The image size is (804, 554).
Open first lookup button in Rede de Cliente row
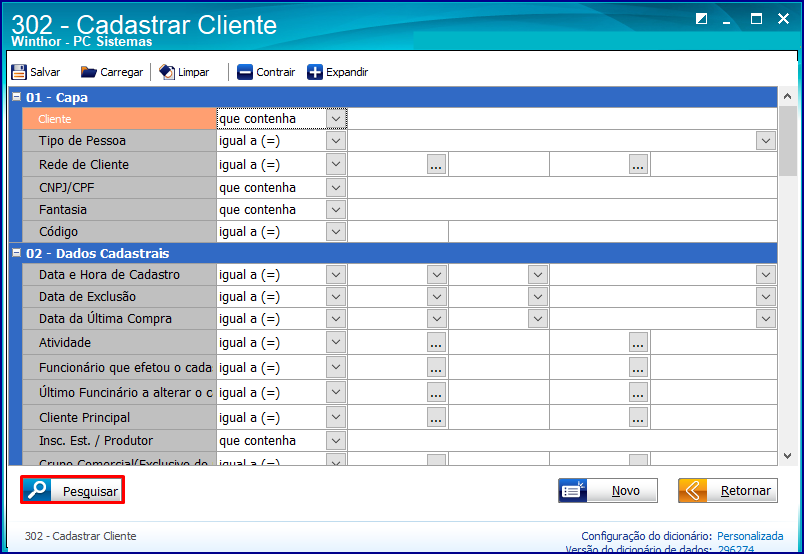click(436, 165)
